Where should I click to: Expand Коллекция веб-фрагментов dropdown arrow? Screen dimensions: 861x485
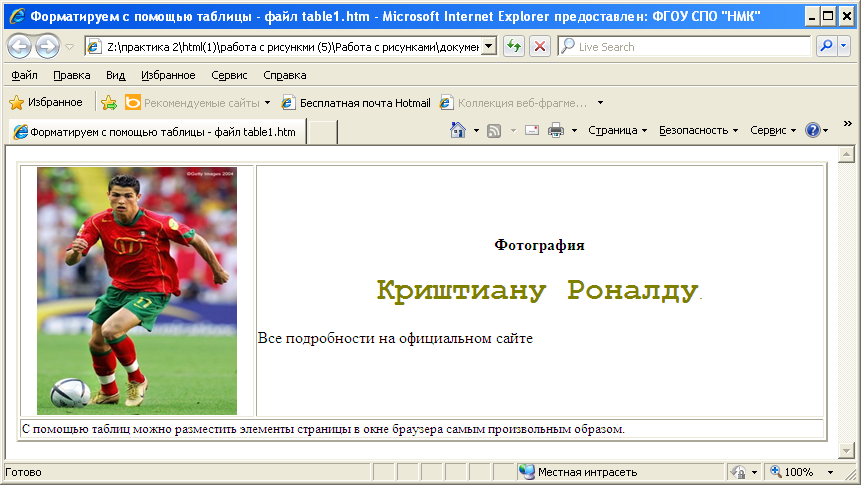click(600, 103)
